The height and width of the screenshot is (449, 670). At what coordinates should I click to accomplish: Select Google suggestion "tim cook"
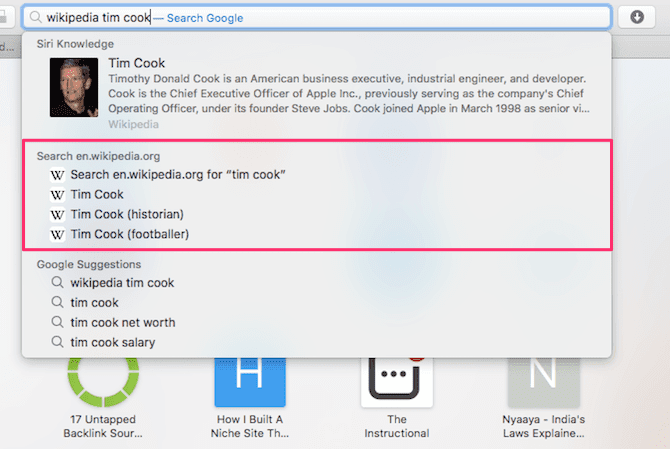[317, 302]
